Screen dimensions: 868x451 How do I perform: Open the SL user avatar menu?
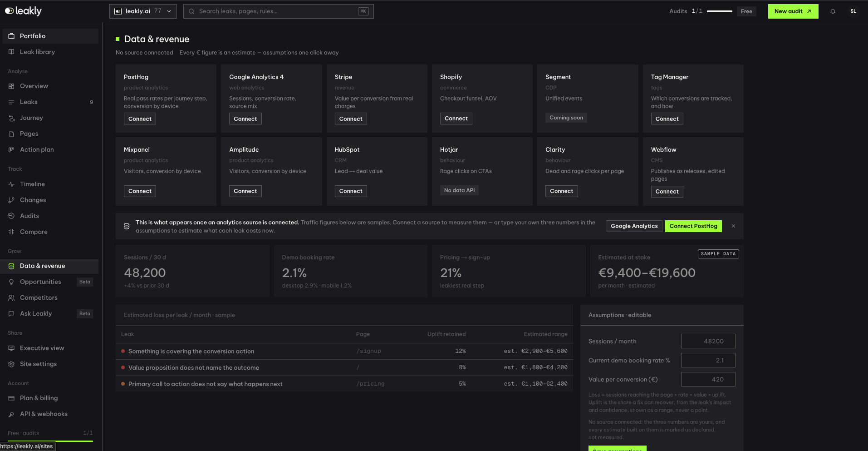pos(853,11)
